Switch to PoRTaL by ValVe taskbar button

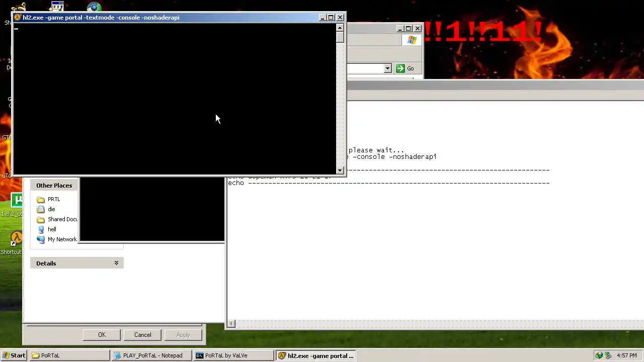[234, 355]
